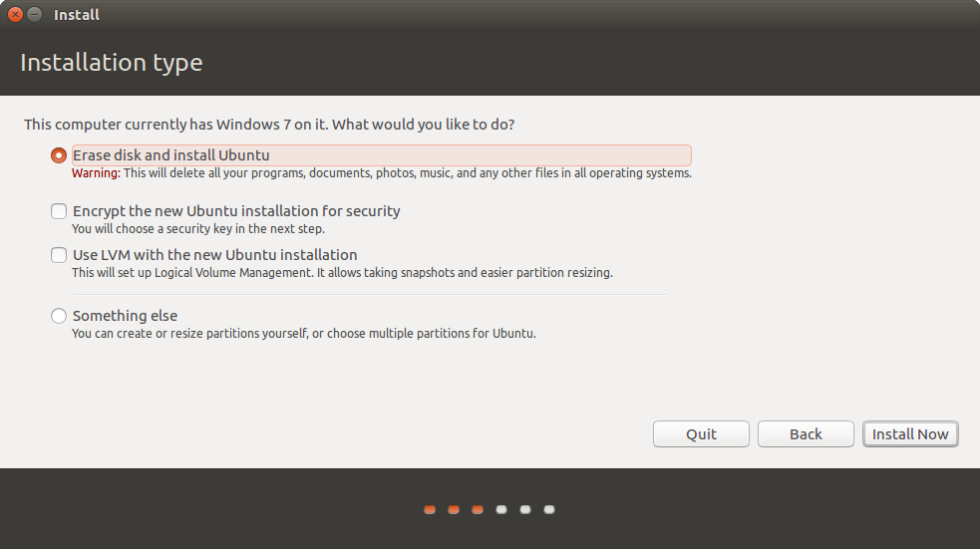Quit the Ubuntu installer

pos(701,434)
